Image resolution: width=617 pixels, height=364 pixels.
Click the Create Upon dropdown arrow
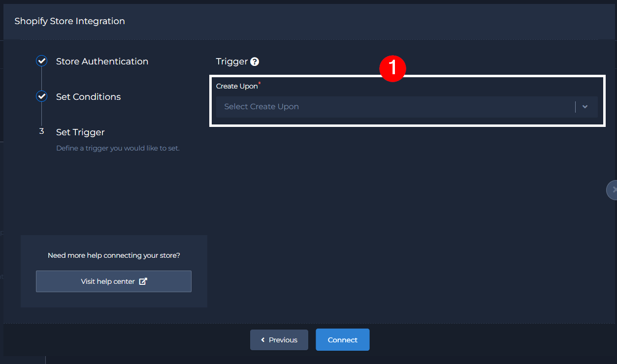[x=585, y=107]
